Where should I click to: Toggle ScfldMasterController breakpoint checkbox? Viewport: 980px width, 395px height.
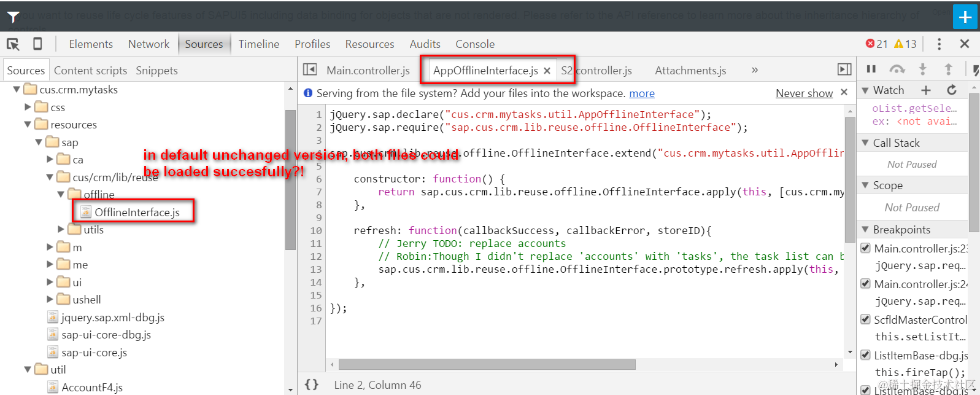click(x=865, y=319)
